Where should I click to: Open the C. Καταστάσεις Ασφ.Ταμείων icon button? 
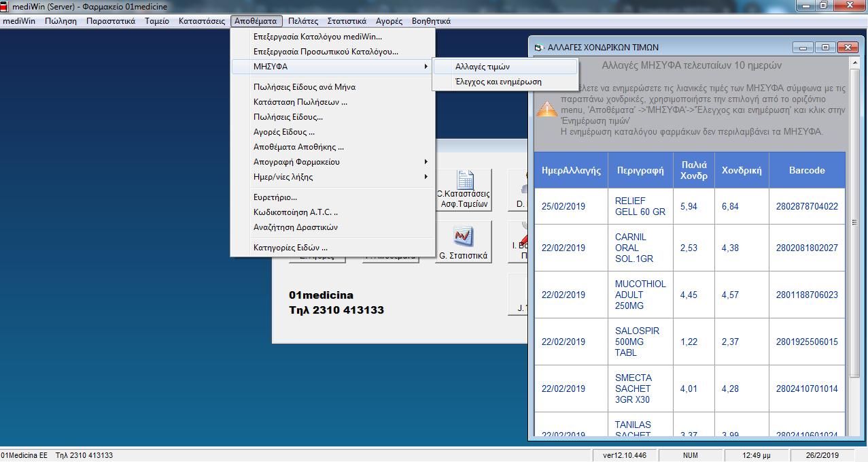(464, 190)
